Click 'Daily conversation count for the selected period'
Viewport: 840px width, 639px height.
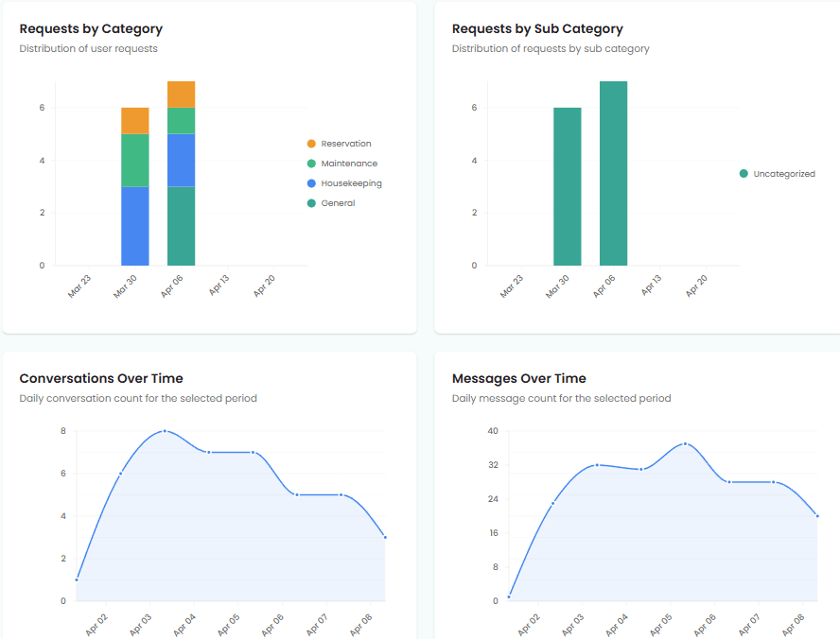click(x=138, y=398)
